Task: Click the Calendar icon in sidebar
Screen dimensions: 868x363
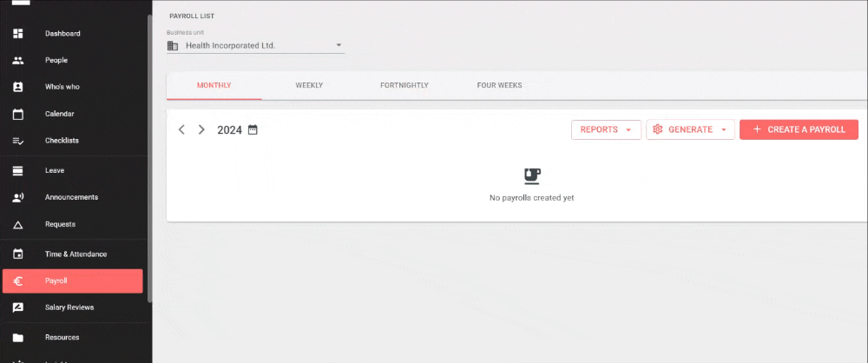Action: click(x=17, y=114)
